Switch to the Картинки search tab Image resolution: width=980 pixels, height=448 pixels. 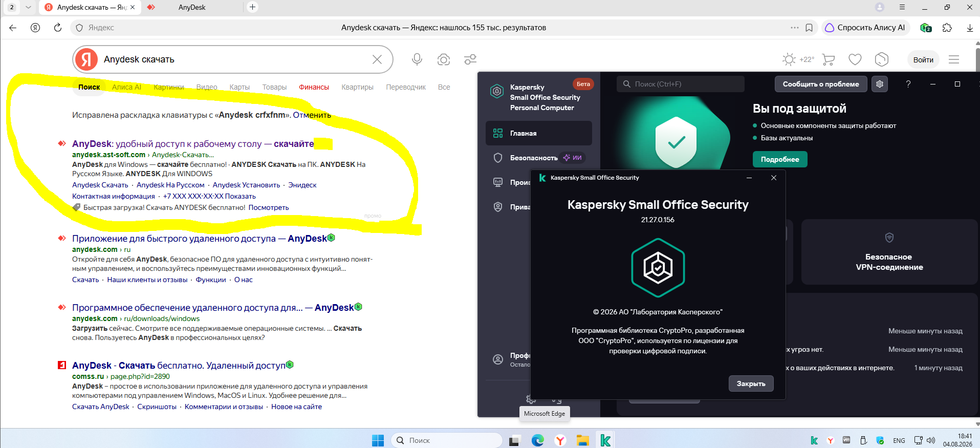coord(169,87)
